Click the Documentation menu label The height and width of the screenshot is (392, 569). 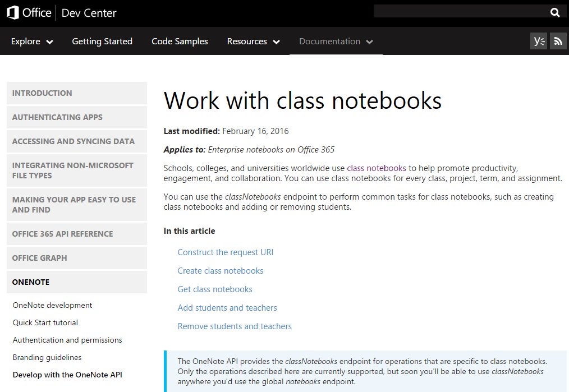tap(329, 41)
